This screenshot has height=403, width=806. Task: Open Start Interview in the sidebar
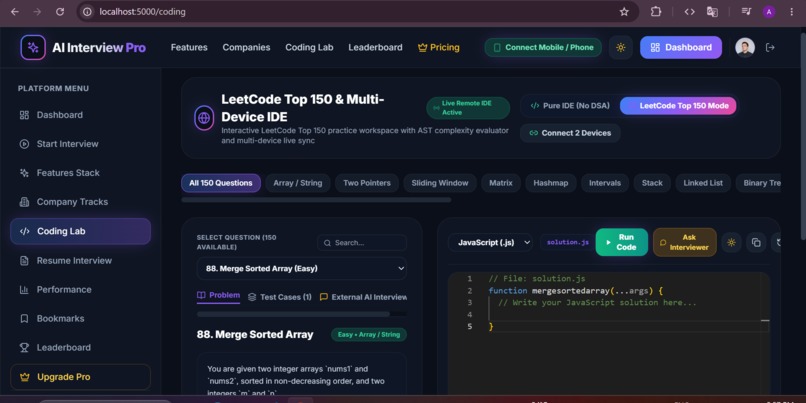click(x=81, y=144)
